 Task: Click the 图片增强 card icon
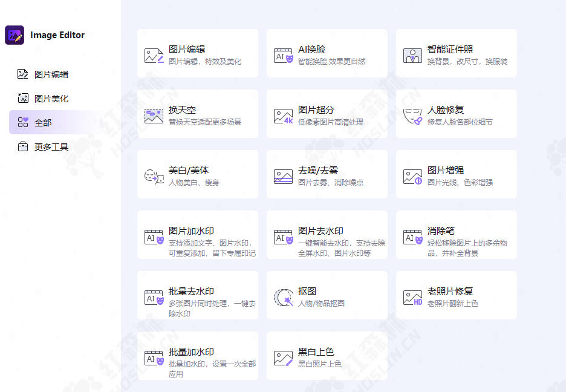[x=412, y=177]
